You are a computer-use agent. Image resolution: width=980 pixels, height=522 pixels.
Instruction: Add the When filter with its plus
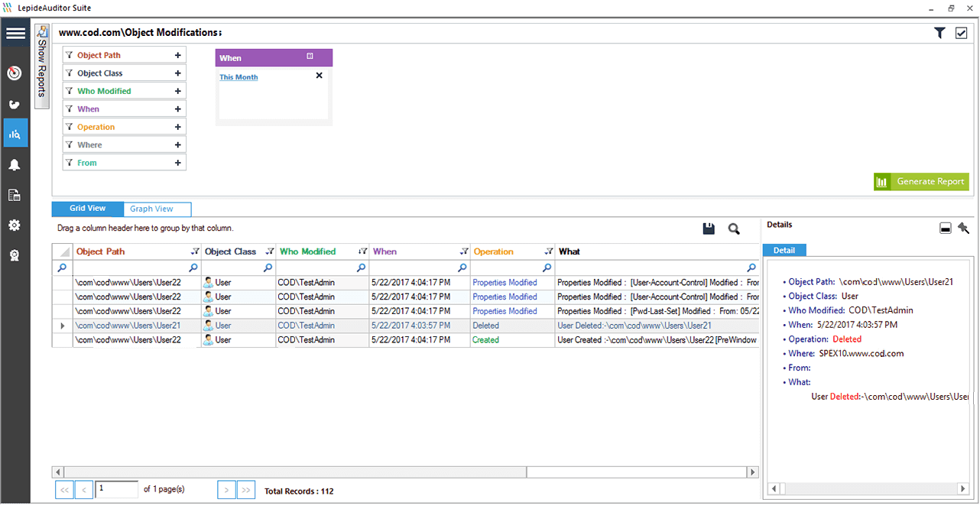[x=177, y=109]
